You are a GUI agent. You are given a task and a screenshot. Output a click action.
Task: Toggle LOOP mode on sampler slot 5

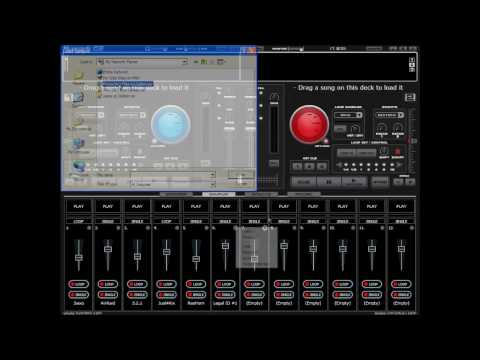pyautogui.click(x=196, y=284)
